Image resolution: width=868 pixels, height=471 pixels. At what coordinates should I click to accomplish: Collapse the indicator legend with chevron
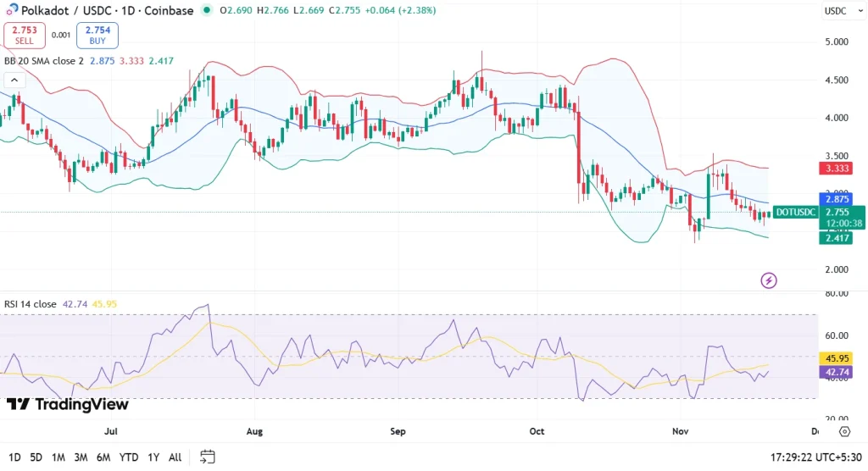coord(14,80)
